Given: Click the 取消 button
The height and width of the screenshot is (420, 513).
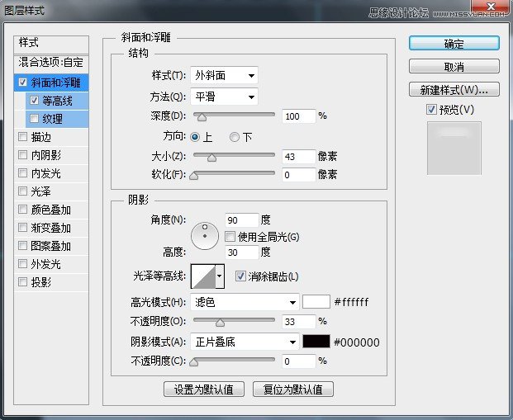Looking at the screenshot, I should (x=454, y=67).
